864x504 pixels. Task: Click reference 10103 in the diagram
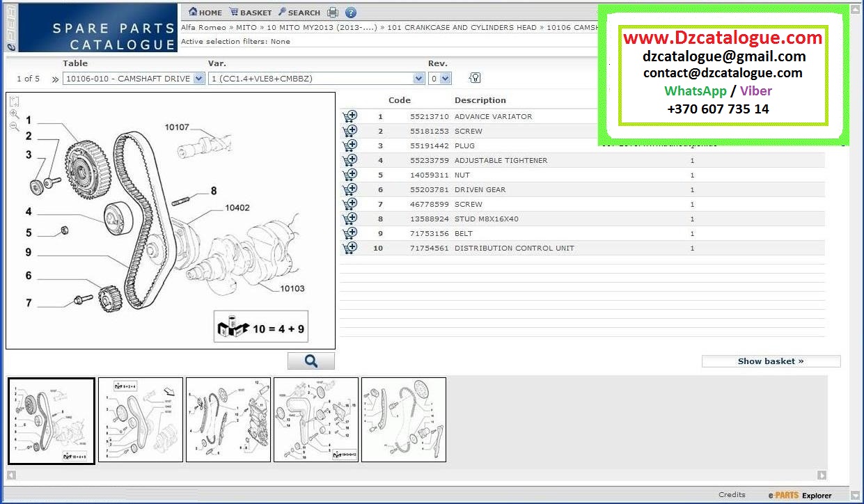[292, 288]
